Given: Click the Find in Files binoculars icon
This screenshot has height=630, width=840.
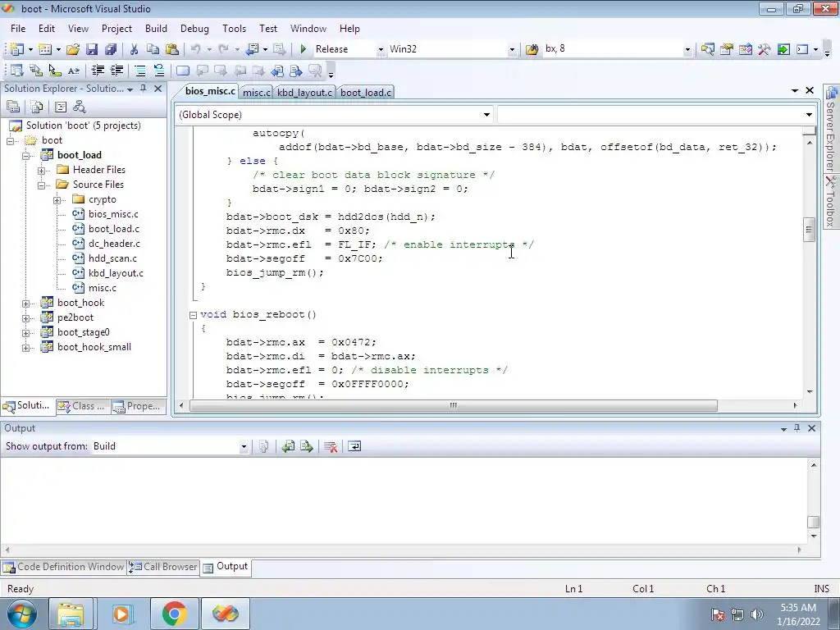Looking at the screenshot, I should point(532,49).
